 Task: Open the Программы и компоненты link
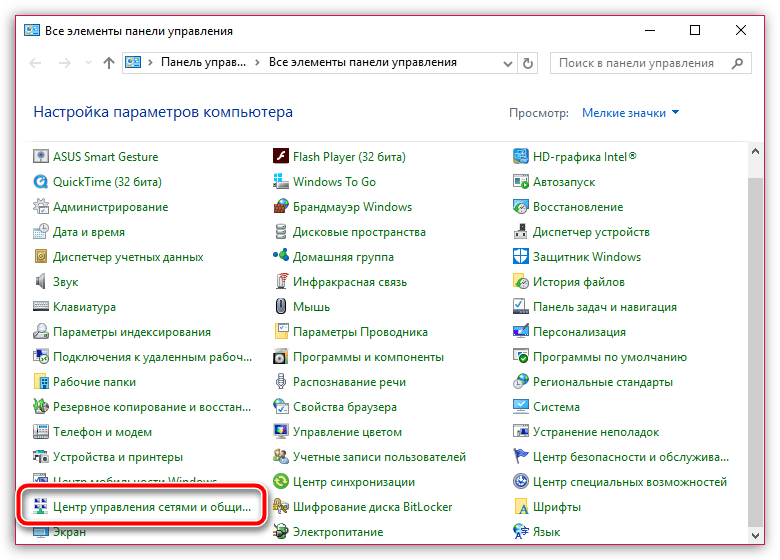[x=368, y=357]
